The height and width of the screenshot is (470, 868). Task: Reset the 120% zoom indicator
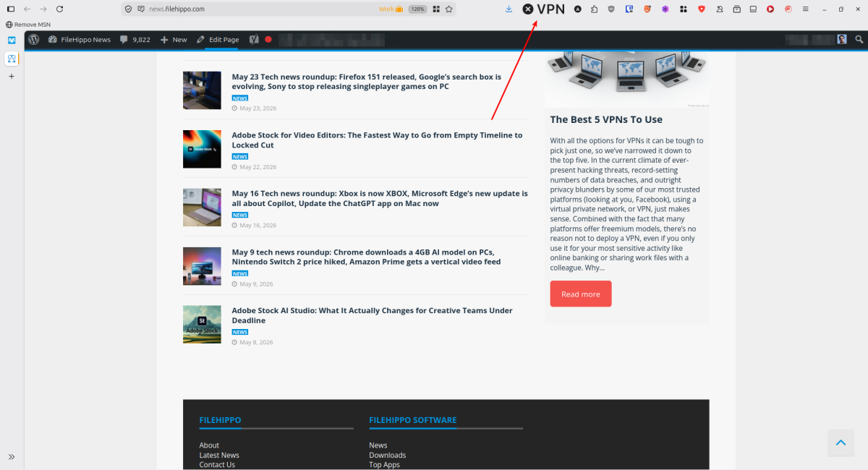pyautogui.click(x=417, y=9)
